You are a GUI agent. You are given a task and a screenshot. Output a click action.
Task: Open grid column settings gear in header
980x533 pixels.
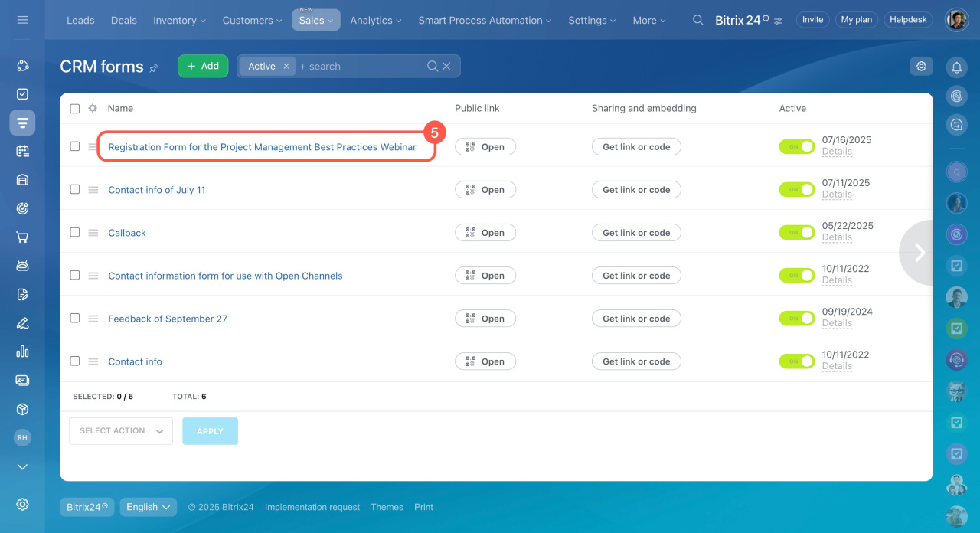coord(93,108)
